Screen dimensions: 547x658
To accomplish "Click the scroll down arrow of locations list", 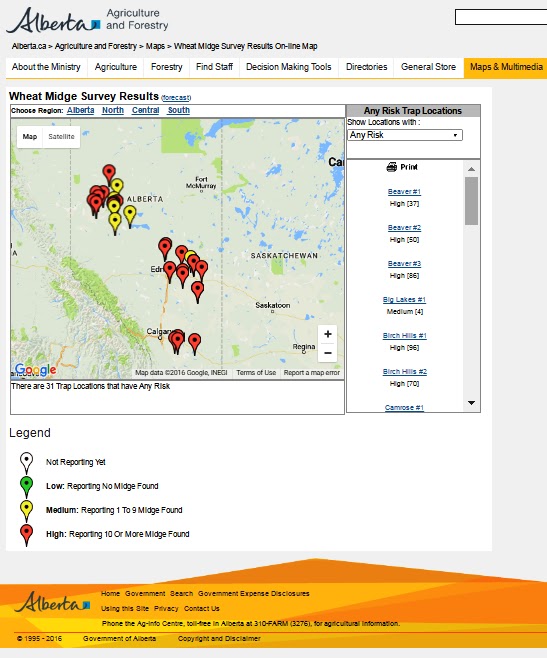I will 471,403.
